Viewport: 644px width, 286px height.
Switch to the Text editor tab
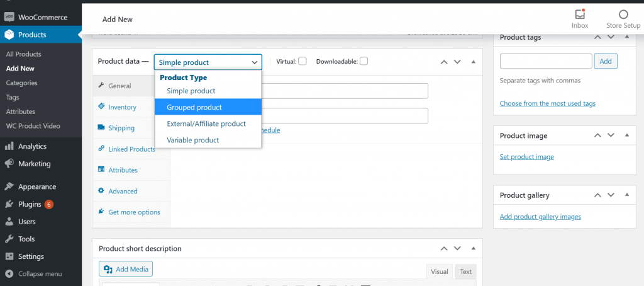click(x=465, y=272)
